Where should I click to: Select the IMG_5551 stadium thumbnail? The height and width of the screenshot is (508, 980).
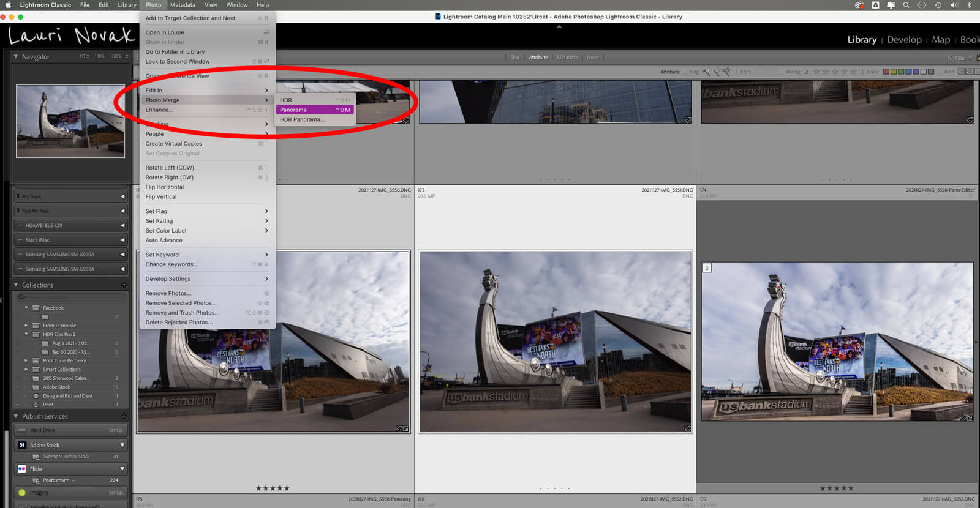pos(555,342)
